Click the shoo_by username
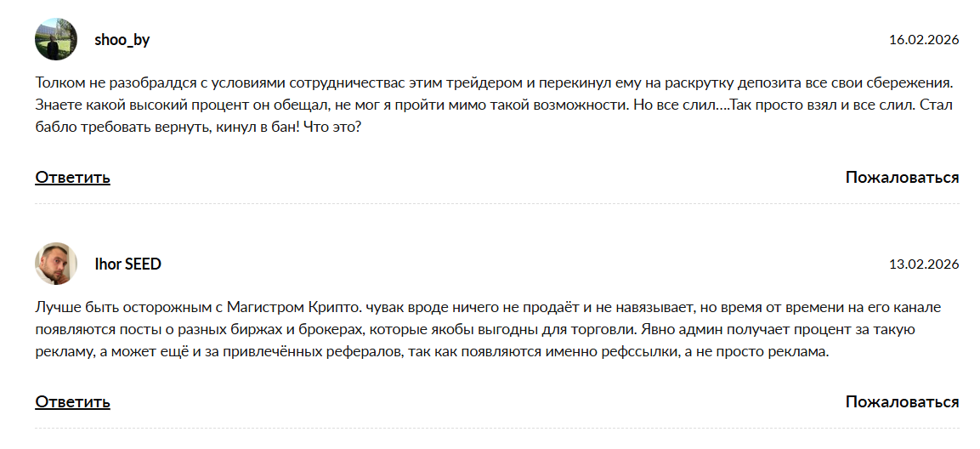The image size is (980, 449). pyautogui.click(x=122, y=40)
